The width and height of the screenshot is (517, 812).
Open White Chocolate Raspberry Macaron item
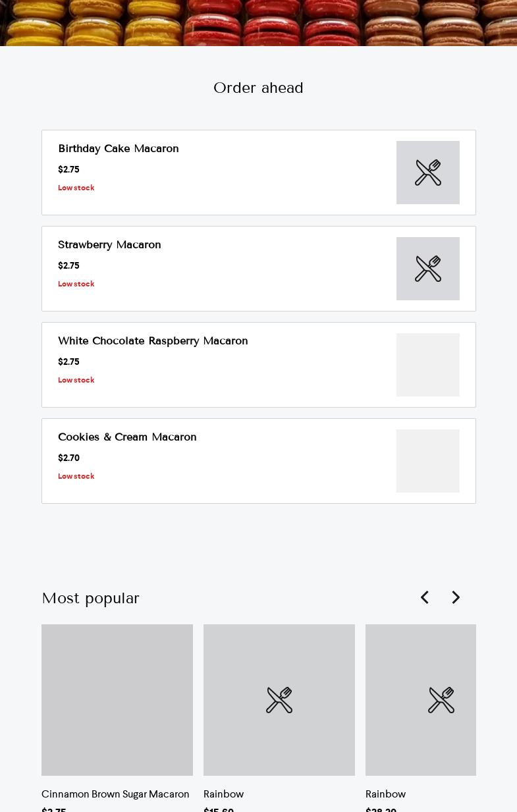153,341
